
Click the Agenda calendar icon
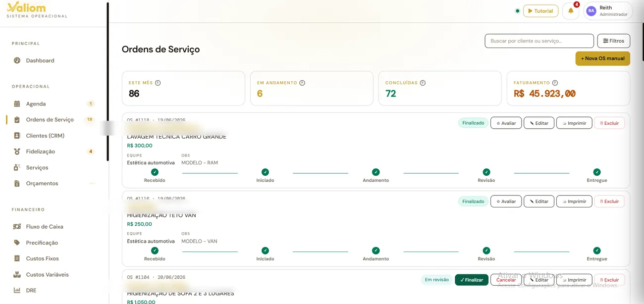point(17,104)
